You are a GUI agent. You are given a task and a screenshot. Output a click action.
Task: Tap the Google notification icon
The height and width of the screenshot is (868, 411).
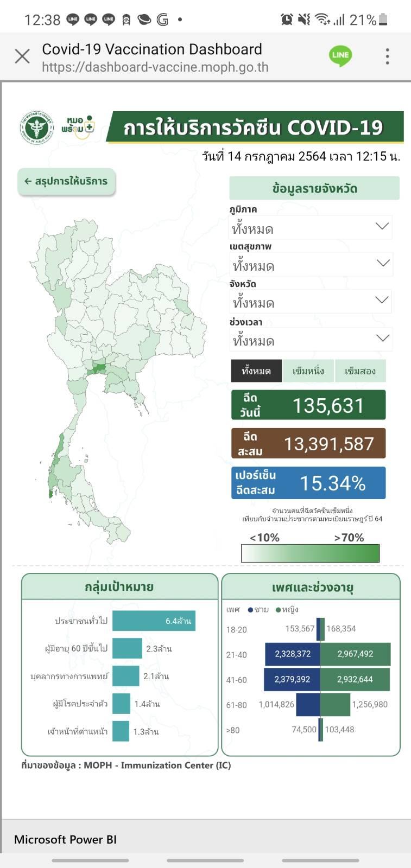[162, 20]
